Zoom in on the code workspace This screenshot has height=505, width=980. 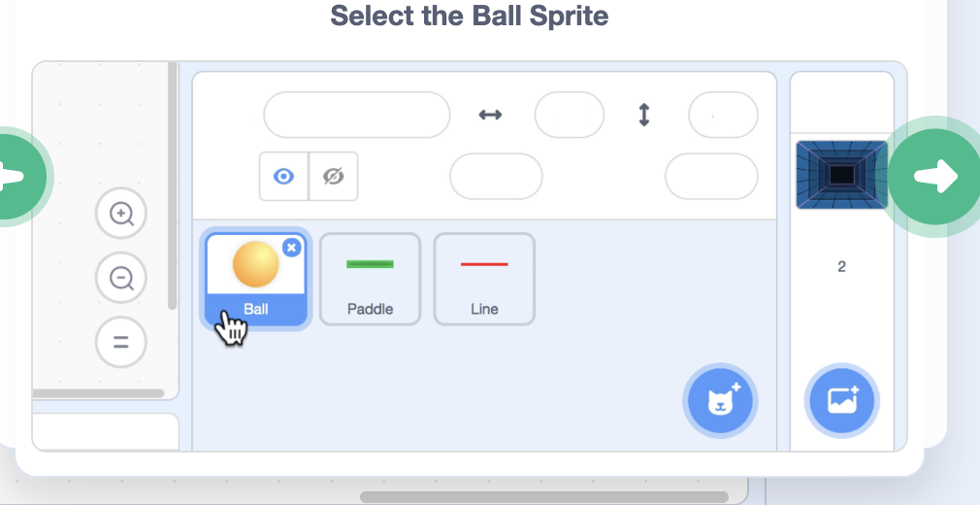click(121, 214)
